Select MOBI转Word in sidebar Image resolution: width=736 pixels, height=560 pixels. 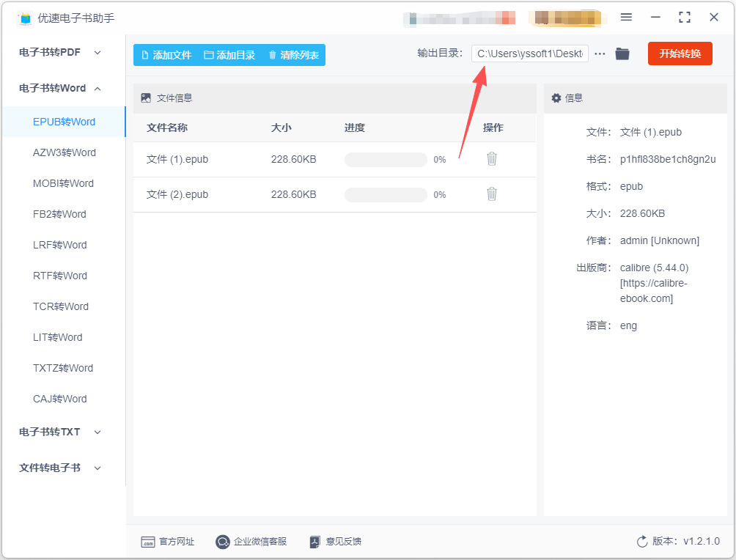pyautogui.click(x=63, y=183)
